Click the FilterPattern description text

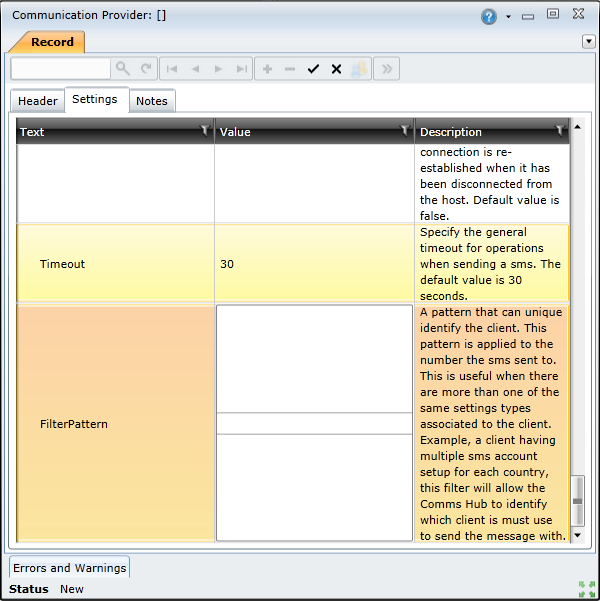(492, 424)
